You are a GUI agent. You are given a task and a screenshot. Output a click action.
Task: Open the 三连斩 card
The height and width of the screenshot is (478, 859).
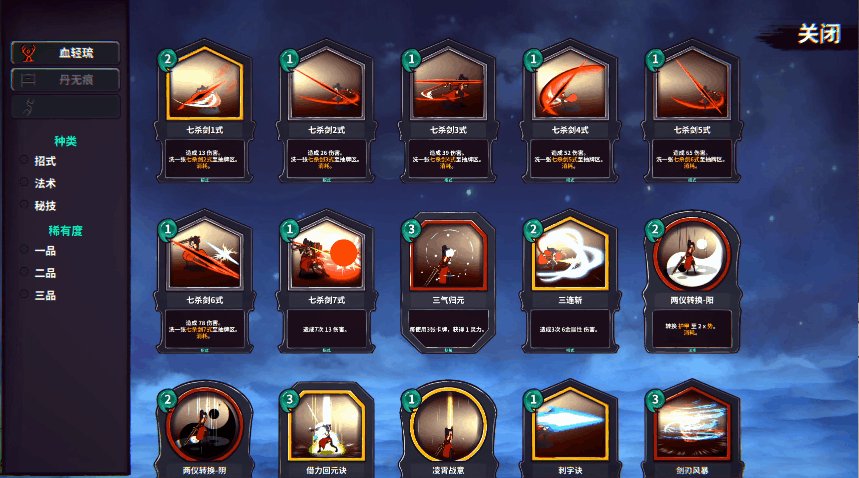pos(570,281)
